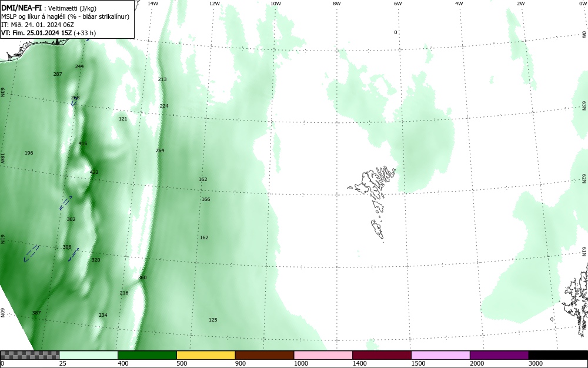588x368 pixels.
Task: Click the 264 map value
Action: [160, 150]
